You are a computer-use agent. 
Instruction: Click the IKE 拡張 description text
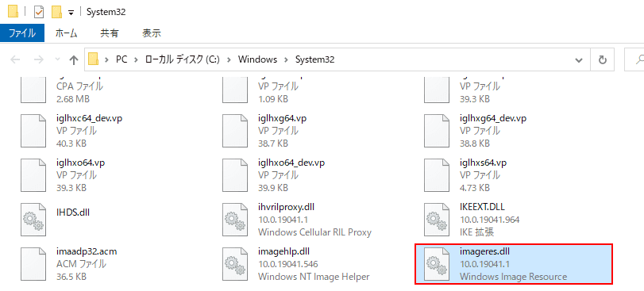(476, 232)
